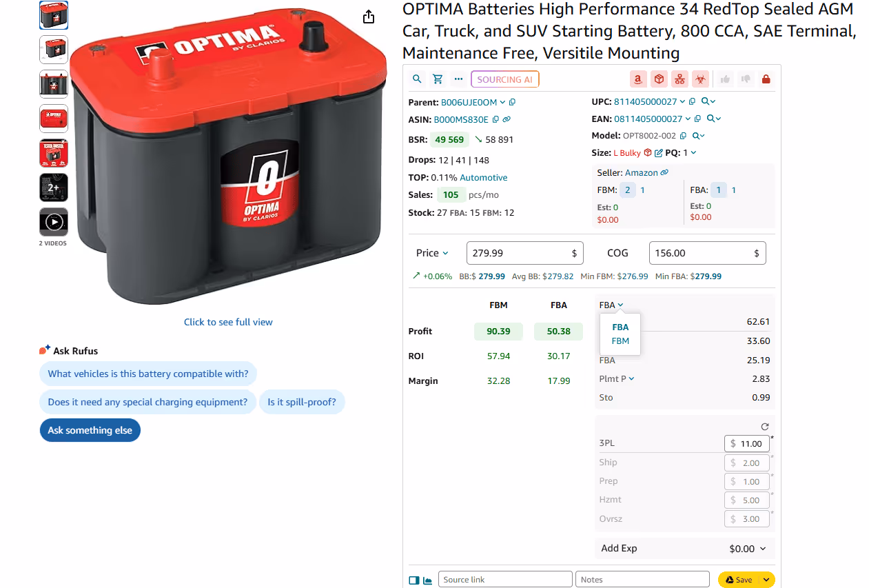Expand the UPC value dropdown chevron
Image resolution: width=869 pixels, height=588 pixels.
pos(682,101)
